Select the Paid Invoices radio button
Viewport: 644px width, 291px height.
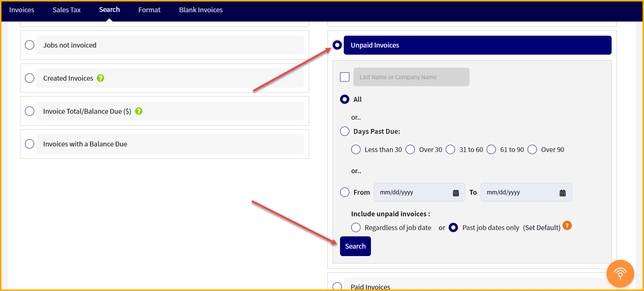[337, 287]
